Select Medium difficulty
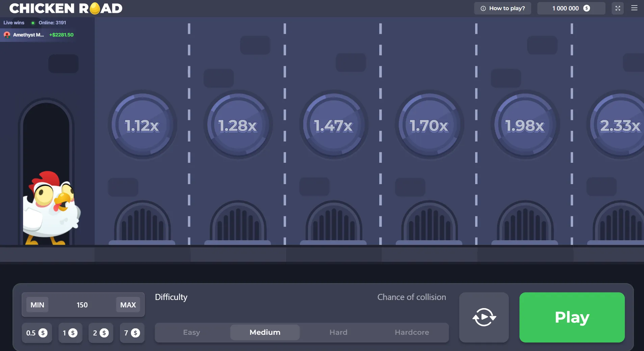Viewport: 644px width, 351px height. pyautogui.click(x=265, y=332)
